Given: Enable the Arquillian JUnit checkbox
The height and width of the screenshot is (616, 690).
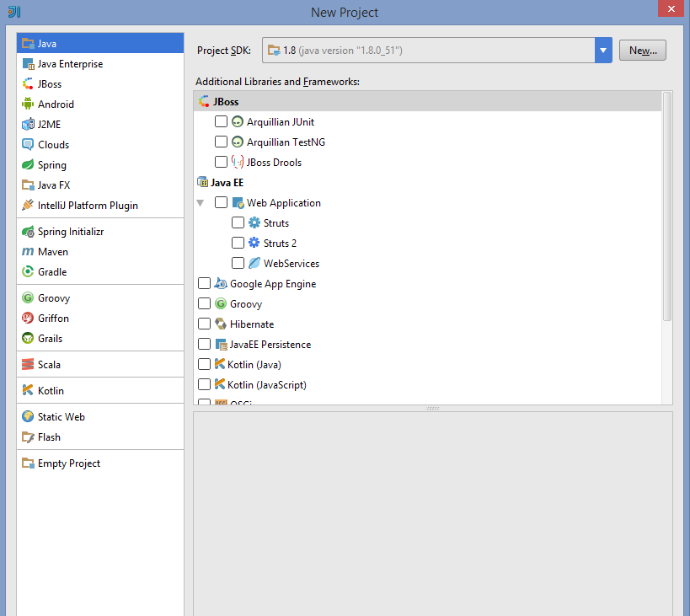Looking at the screenshot, I should coord(221,121).
